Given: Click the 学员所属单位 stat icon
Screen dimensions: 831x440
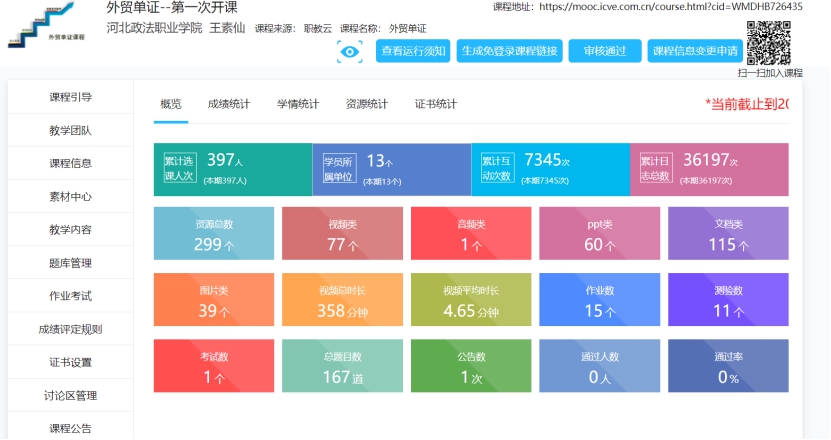Looking at the screenshot, I should click(339, 168).
